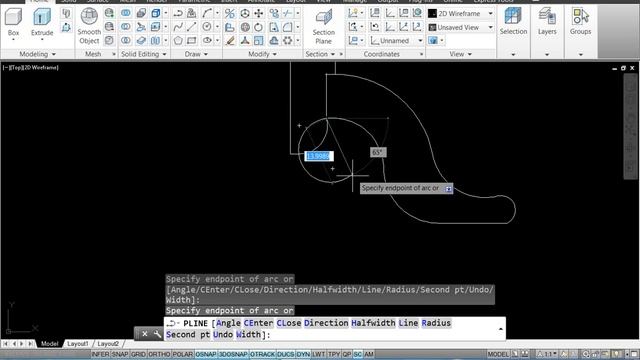Toggle OSNAP in status bar

(206, 354)
